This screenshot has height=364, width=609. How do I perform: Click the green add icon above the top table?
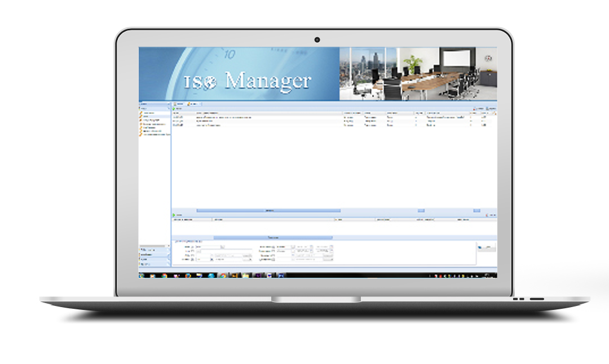174,108
